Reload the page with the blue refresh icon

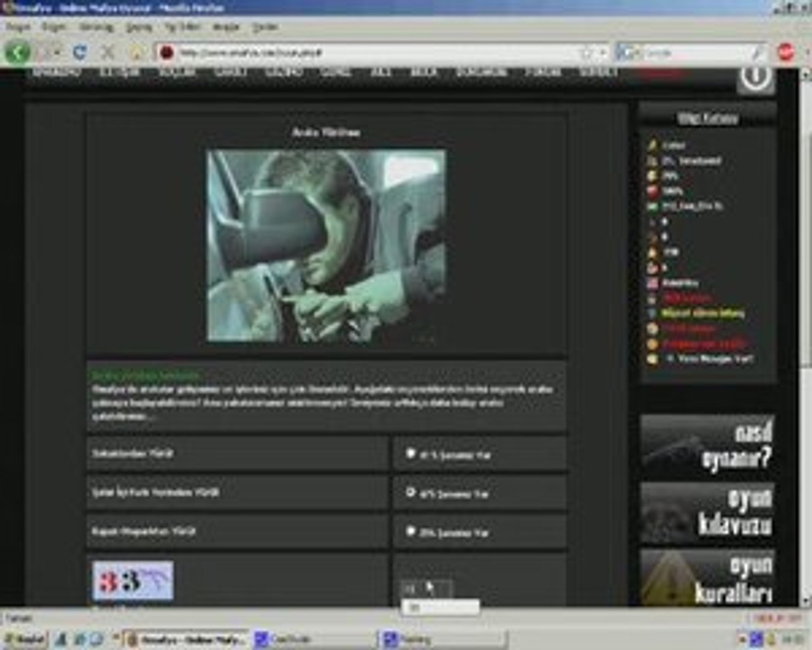pyautogui.click(x=79, y=52)
